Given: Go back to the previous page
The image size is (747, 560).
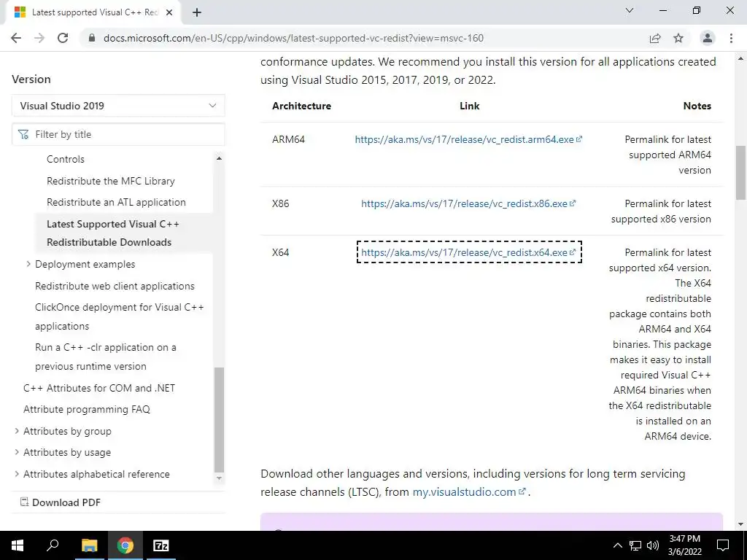Looking at the screenshot, I should 16,38.
